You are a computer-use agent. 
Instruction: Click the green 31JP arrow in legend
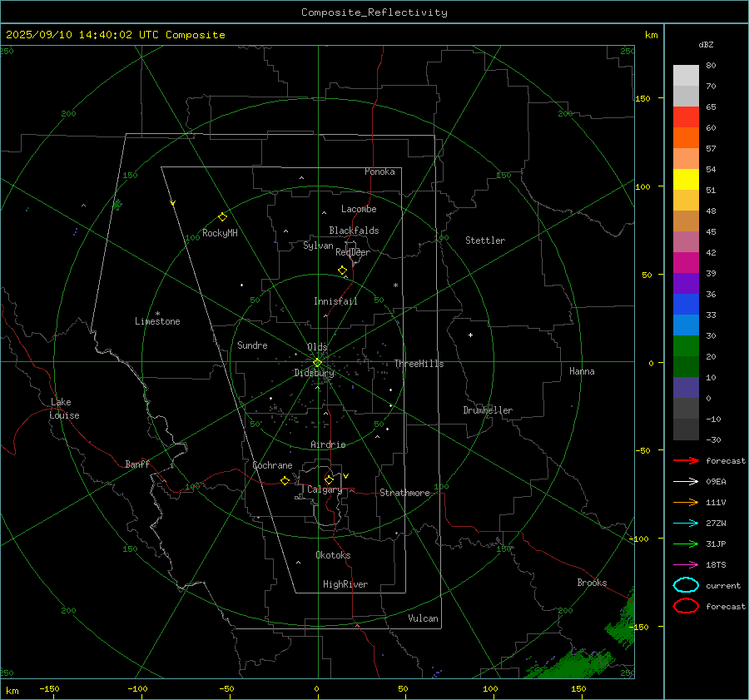(x=686, y=544)
